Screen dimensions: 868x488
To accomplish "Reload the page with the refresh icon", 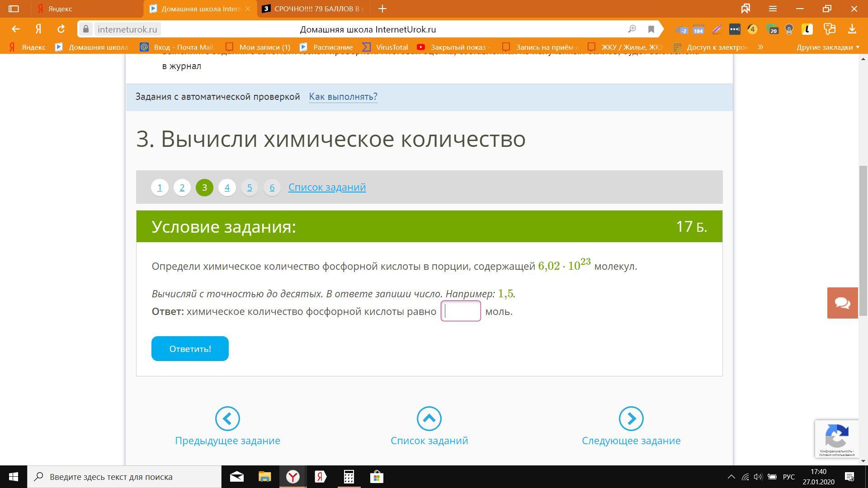I will coord(61,29).
